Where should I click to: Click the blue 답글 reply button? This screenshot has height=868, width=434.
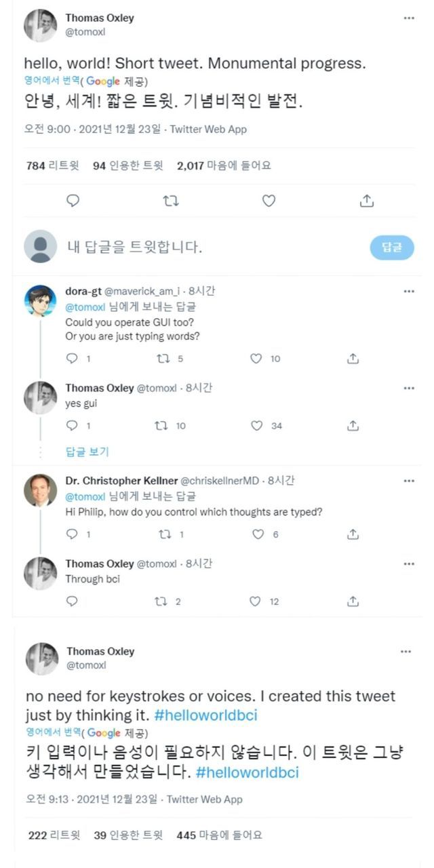(391, 248)
